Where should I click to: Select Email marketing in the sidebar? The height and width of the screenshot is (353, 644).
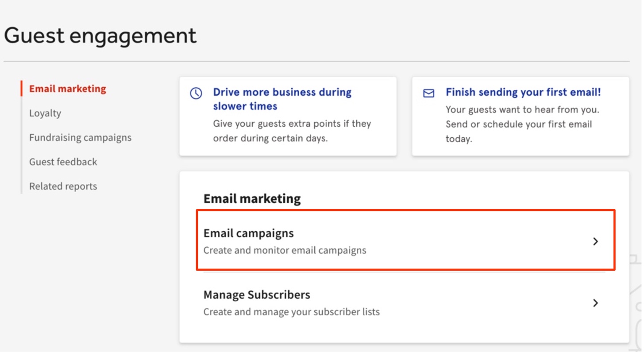pyautogui.click(x=67, y=89)
